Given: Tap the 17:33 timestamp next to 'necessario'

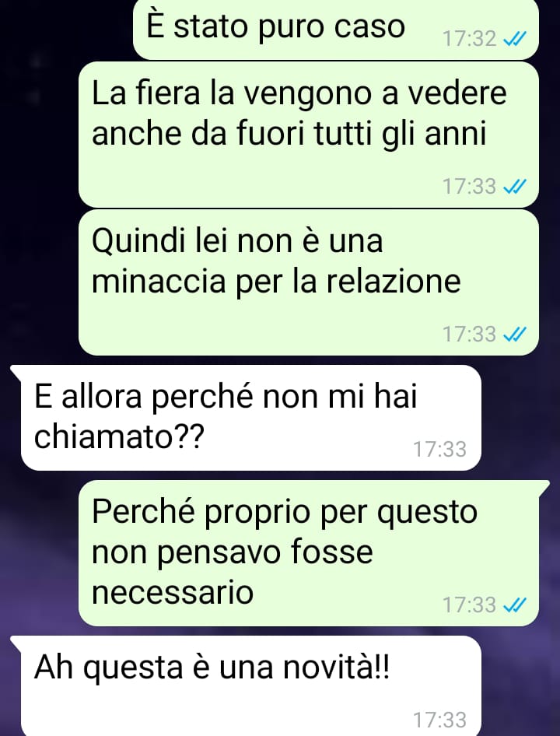Looking at the screenshot, I should pyautogui.click(x=470, y=605).
